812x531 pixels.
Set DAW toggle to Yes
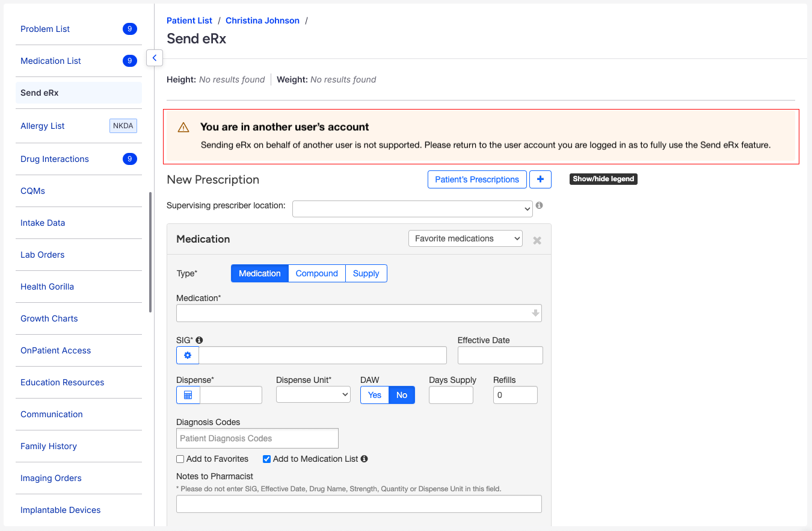click(375, 395)
